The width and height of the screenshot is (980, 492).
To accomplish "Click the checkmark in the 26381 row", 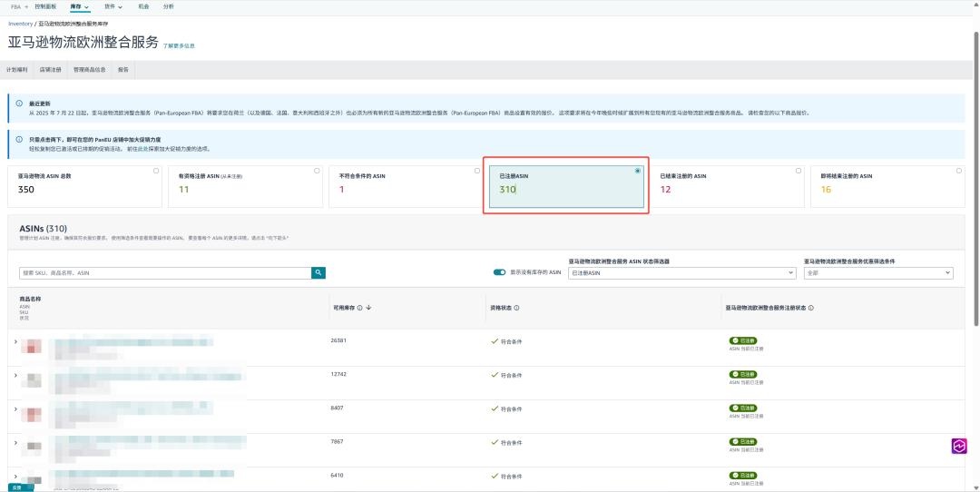I will tap(495, 341).
